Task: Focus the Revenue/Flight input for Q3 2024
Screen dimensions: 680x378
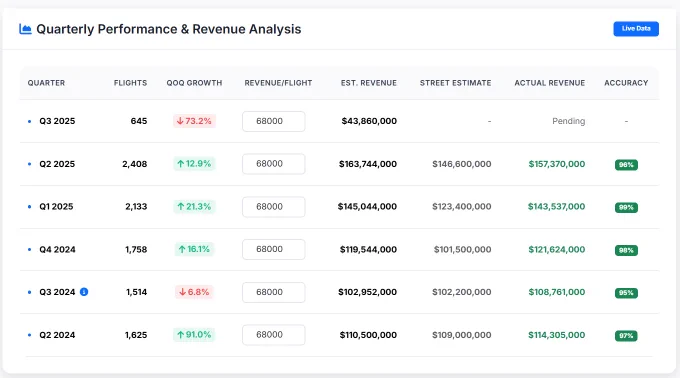Action: point(274,292)
